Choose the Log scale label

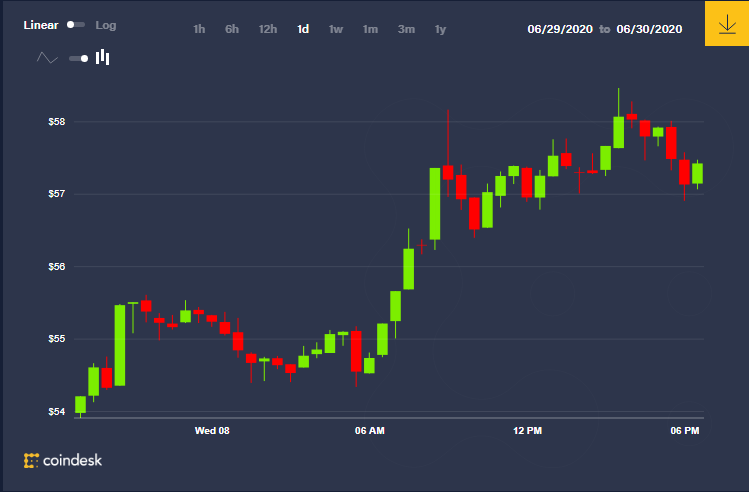pyautogui.click(x=106, y=25)
